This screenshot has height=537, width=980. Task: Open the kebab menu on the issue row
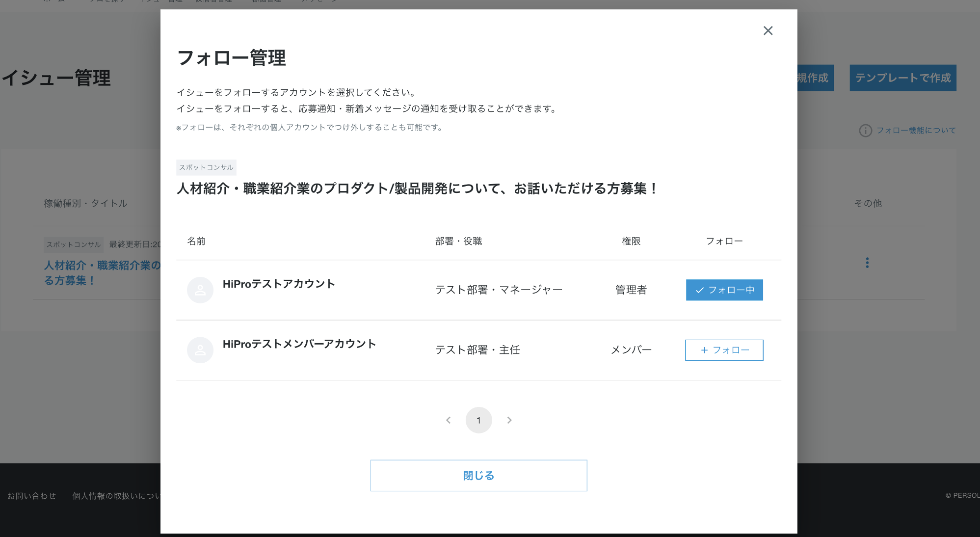pos(867,263)
